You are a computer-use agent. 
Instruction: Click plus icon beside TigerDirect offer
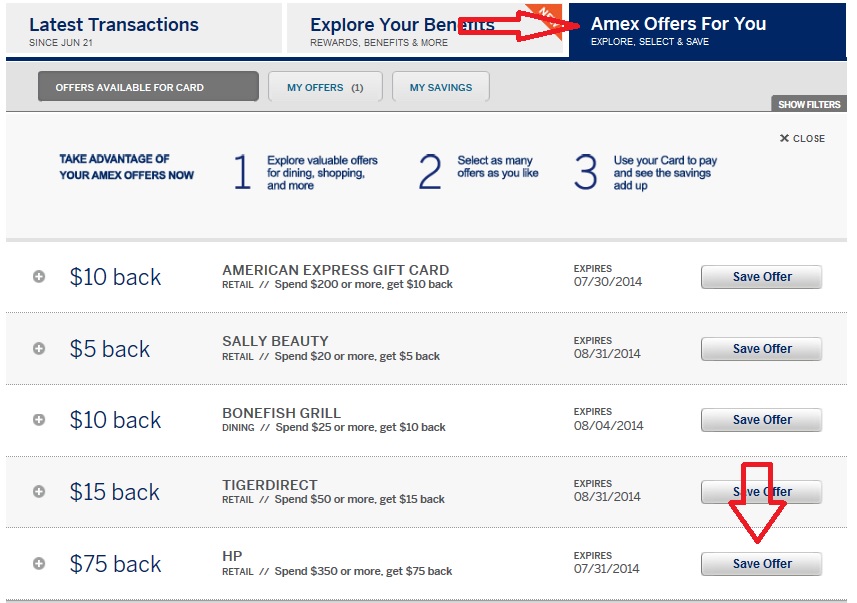click(x=39, y=492)
